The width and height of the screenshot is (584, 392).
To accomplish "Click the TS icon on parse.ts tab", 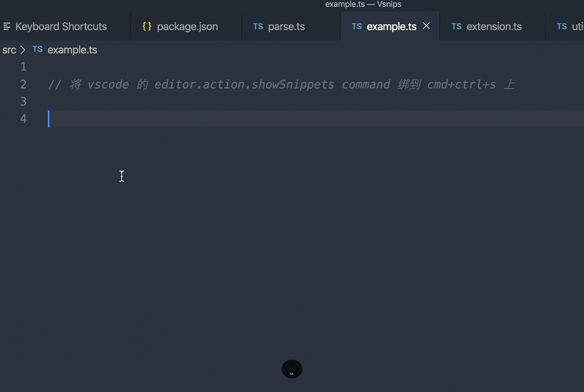I will coord(258,26).
